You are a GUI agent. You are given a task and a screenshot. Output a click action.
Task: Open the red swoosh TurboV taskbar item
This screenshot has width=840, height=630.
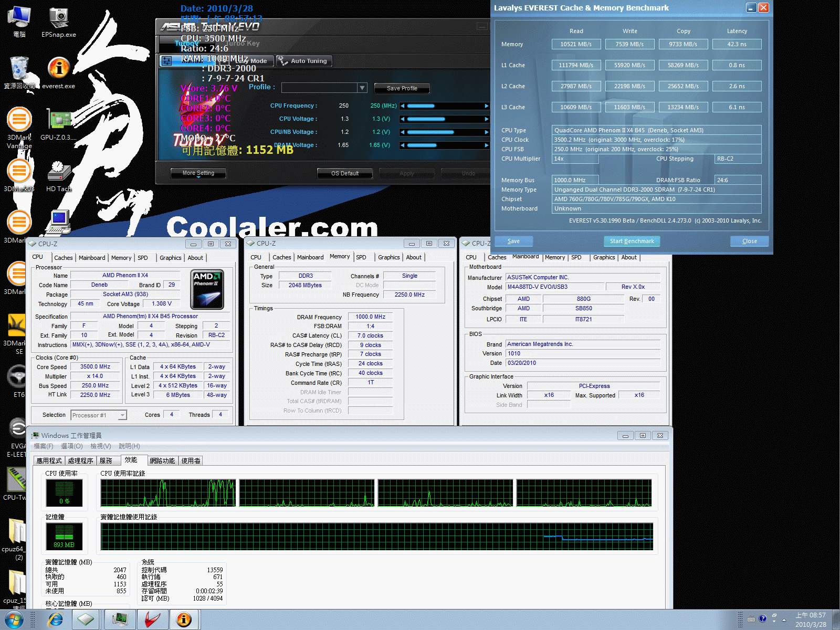pos(152,619)
